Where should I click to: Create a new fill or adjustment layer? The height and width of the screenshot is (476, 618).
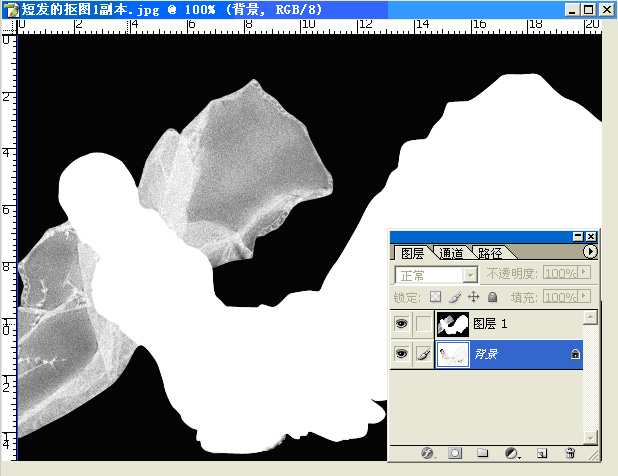coord(512,453)
